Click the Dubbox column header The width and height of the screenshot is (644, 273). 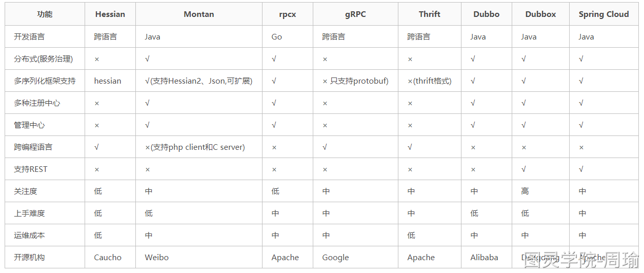point(540,14)
